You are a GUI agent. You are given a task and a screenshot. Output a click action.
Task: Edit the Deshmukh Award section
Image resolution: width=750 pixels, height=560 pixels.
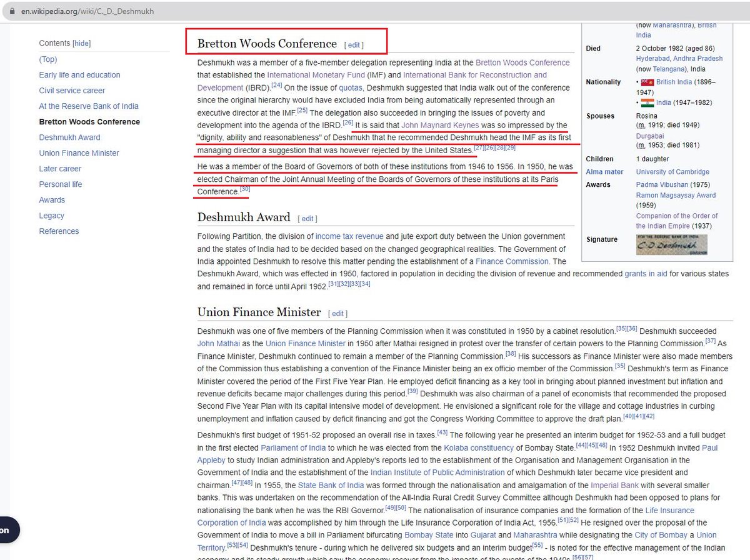(307, 219)
